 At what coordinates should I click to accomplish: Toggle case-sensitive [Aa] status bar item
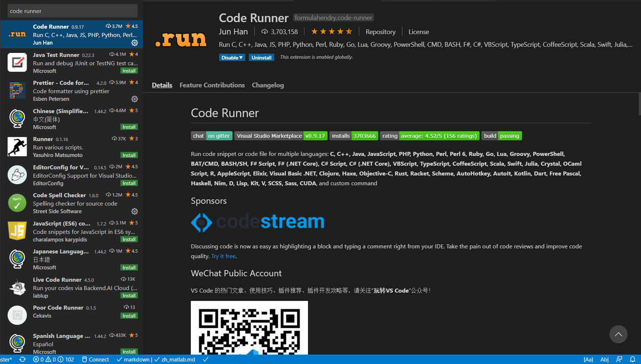click(x=588, y=360)
